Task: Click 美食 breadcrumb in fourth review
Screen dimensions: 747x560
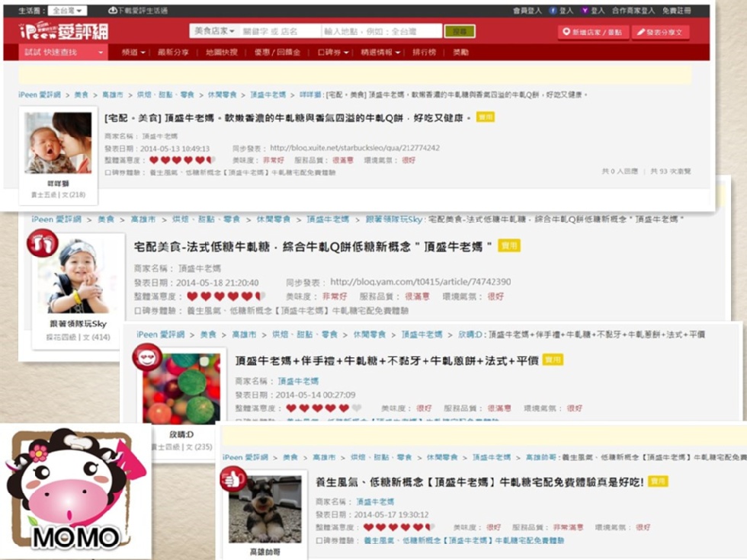Action: [x=290, y=457]
